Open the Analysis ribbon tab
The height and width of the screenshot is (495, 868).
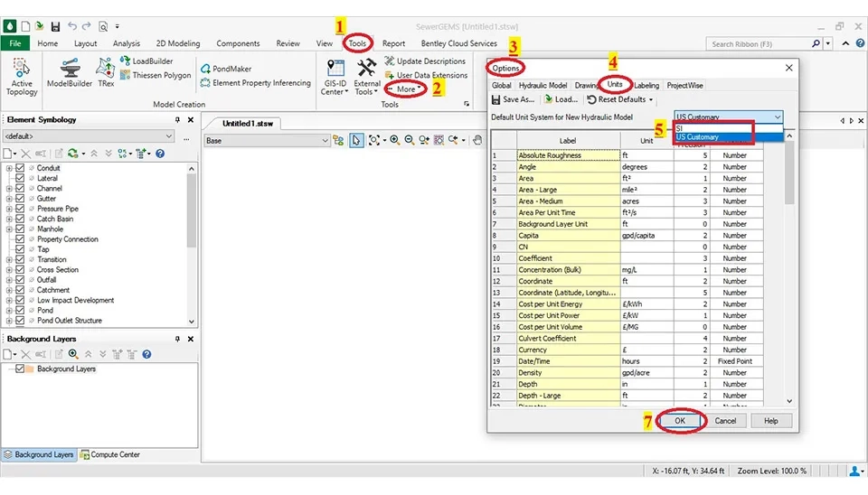pyautogui.click(x=126, y=43)
